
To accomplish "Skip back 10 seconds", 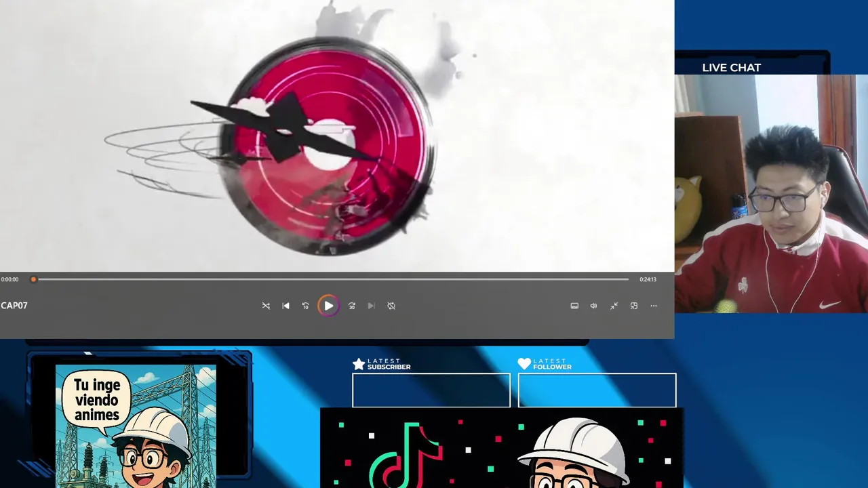I will point(305,306).
